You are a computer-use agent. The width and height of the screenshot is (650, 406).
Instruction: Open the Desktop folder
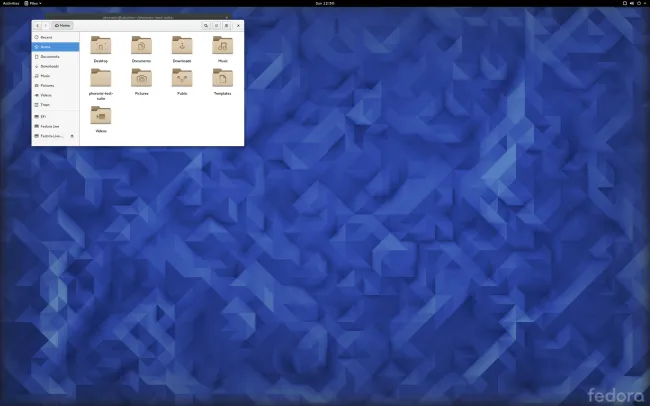[101, 46]
